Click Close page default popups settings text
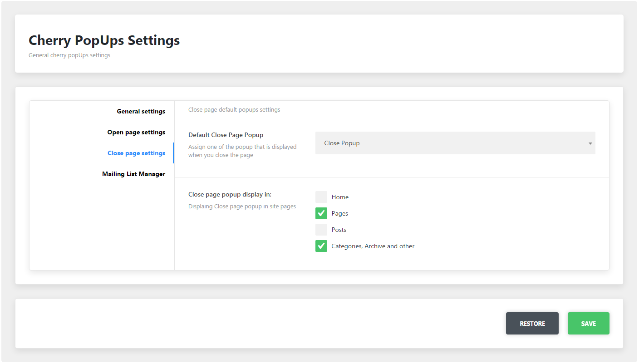The width and height of the screenshot is (639, 364). 234,109
